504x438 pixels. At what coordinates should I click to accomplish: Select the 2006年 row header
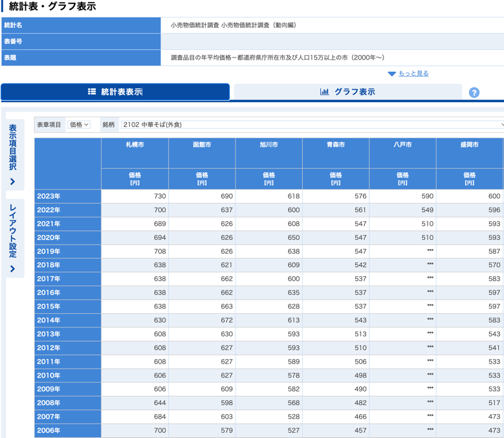coord(67,431)
